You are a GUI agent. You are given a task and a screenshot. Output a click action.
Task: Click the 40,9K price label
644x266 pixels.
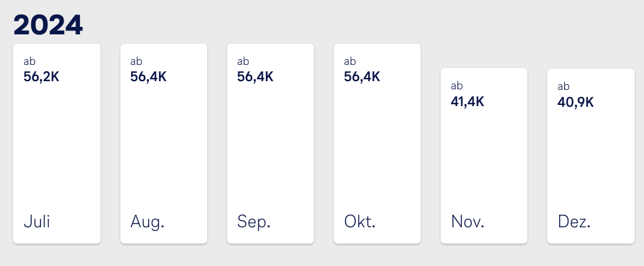pyautogui.click(x=575, y=102)
